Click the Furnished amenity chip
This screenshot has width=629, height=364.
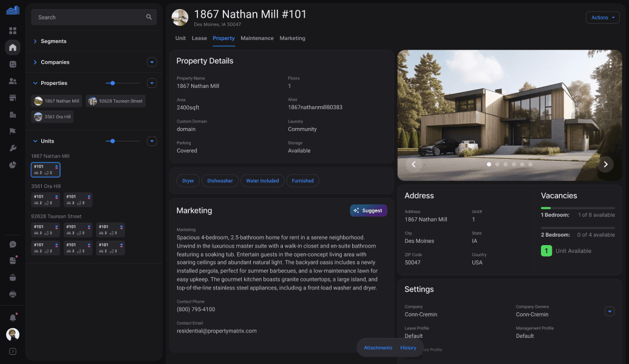[302, 181]
